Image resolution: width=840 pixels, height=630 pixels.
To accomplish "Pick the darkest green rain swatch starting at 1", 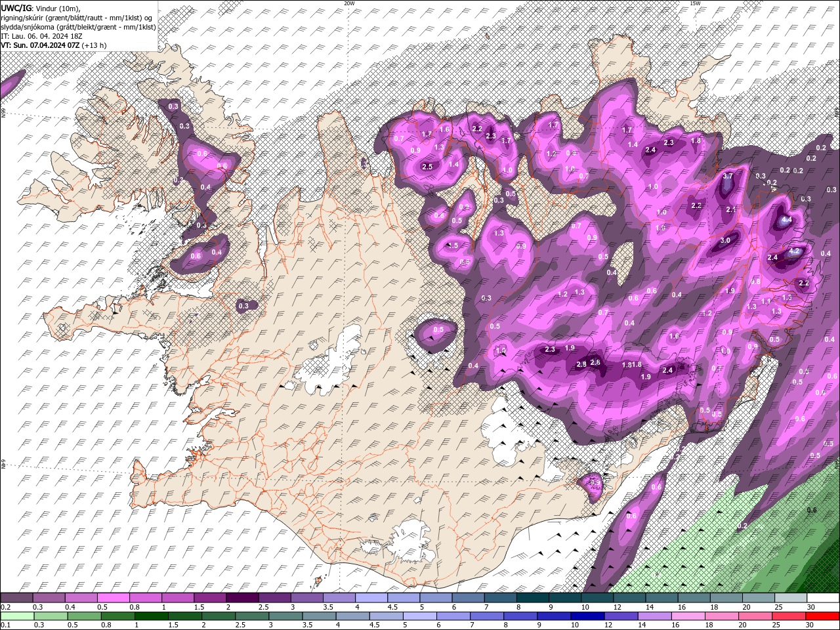I will (151, 616).
